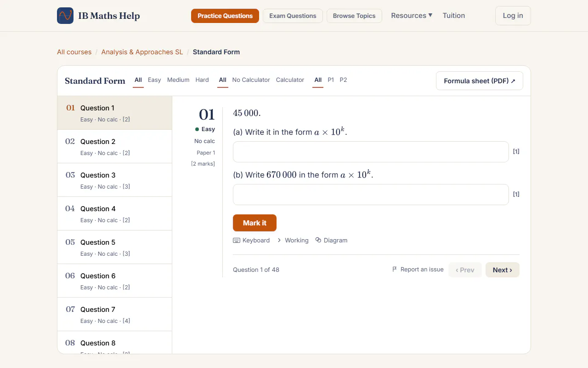The width and height of the screenshot is (588, 368).
Task: Select the Calculator filter
Action: 290,80
